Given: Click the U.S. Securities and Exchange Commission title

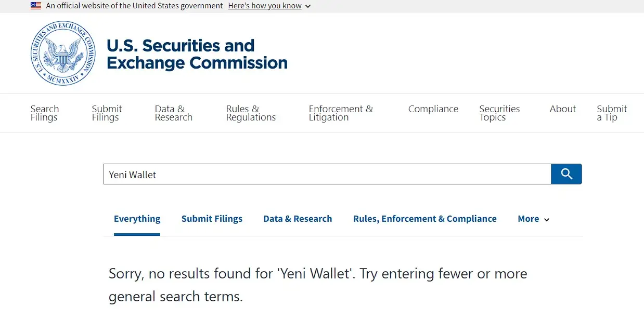Looking at the screenshot, I should click(197, 54).
